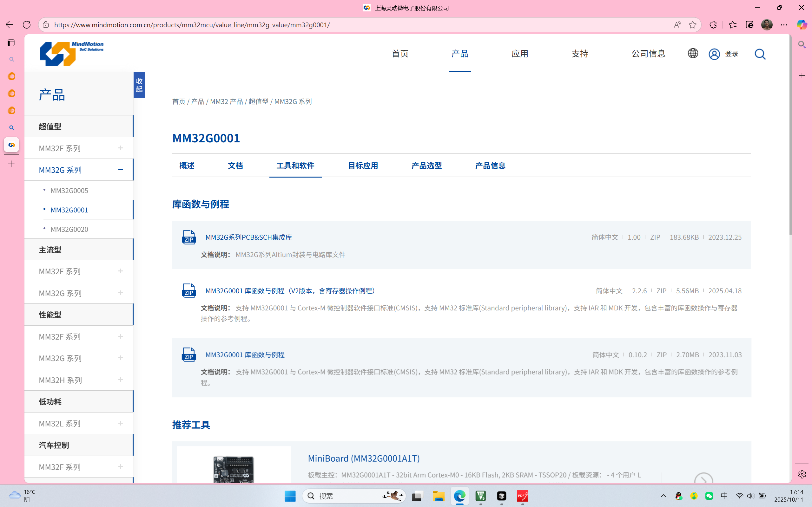Image resolution: width=812 pixels, height=507 pixels.
Task: Click the website search magnifier icon
Action: tap(760, 54)
